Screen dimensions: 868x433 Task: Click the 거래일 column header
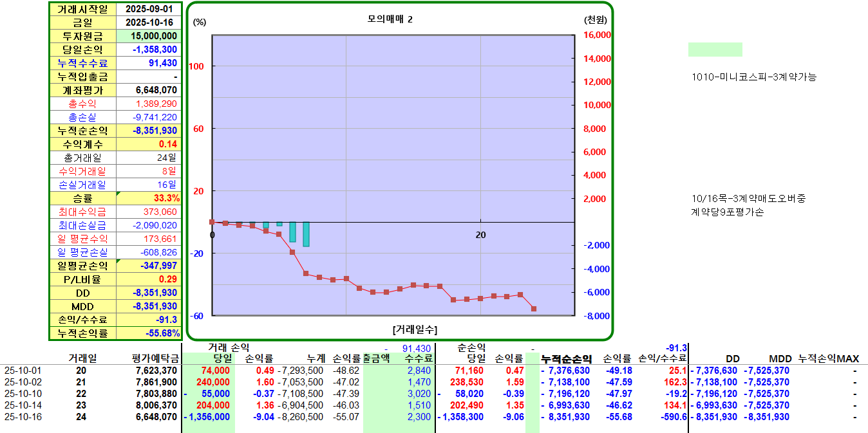coord(83,359)
